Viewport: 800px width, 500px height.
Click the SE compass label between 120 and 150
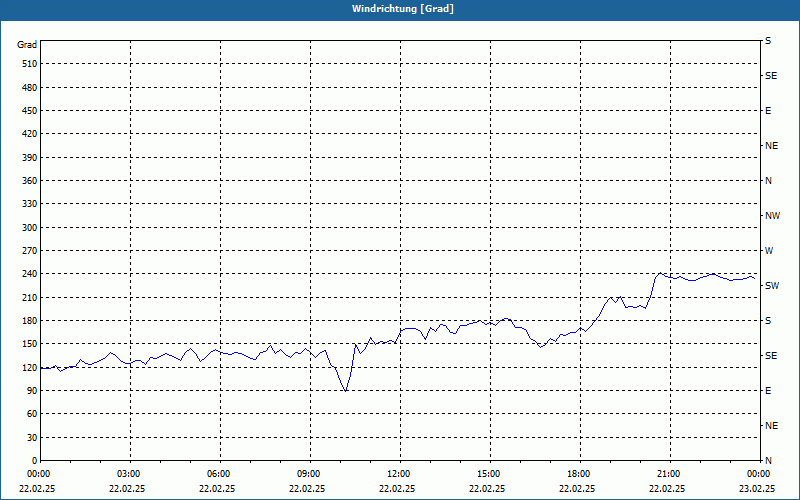pyautogui.click(x=771, y=356)
